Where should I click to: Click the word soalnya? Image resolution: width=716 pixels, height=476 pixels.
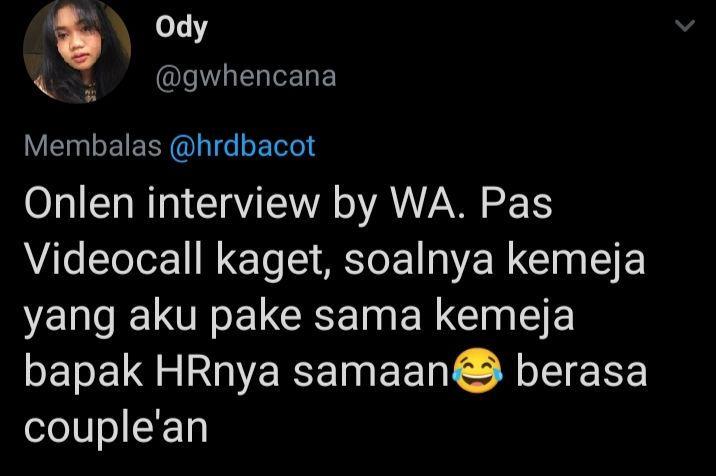419,262
